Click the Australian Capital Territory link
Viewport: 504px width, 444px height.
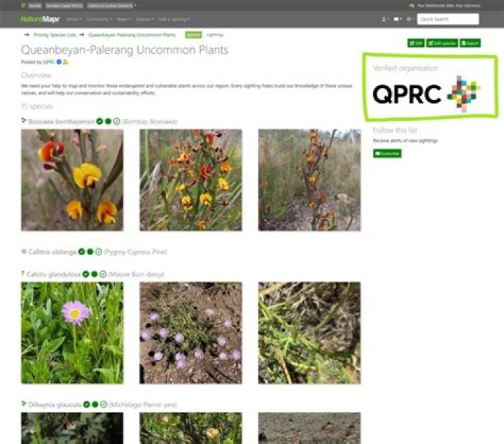(x=64, y=6)
